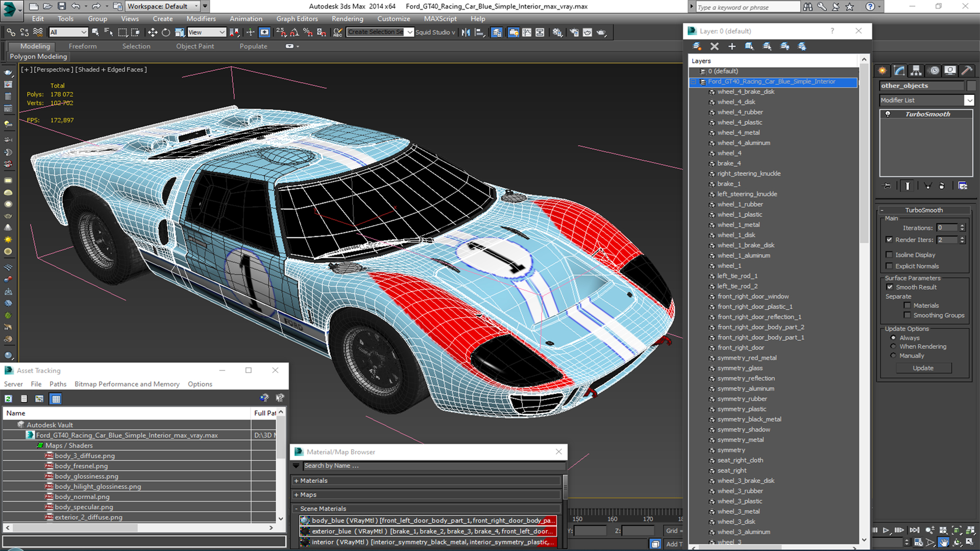Viewport: 980px width, 551px height.
Task: Click Go to End playback button
Action: [x=914, y=531]
